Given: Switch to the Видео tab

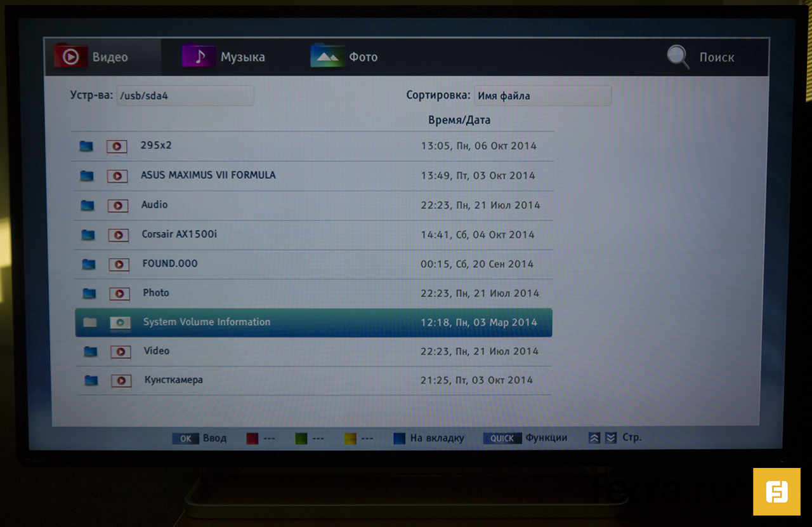Looking at the screenshot, I should [103, 57].
